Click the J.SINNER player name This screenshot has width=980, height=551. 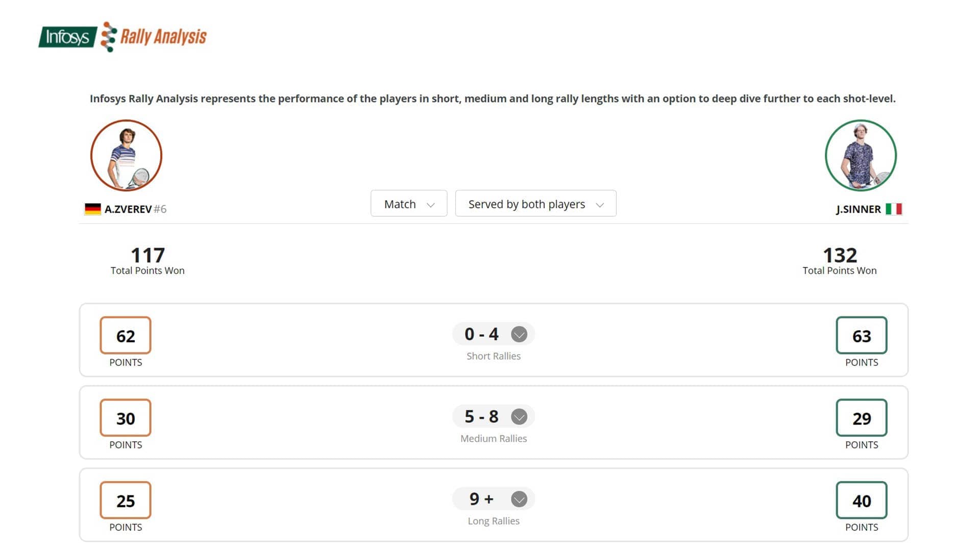click(858, 209)
